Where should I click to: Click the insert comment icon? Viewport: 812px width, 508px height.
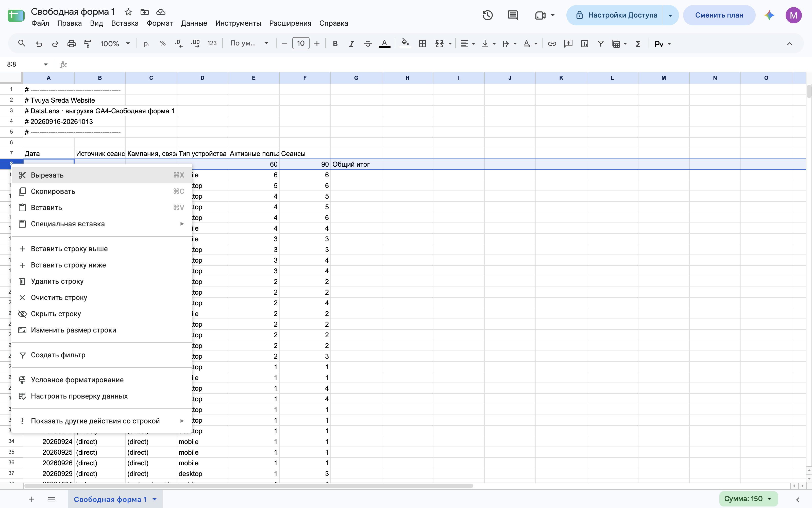[x=568, y=44]
